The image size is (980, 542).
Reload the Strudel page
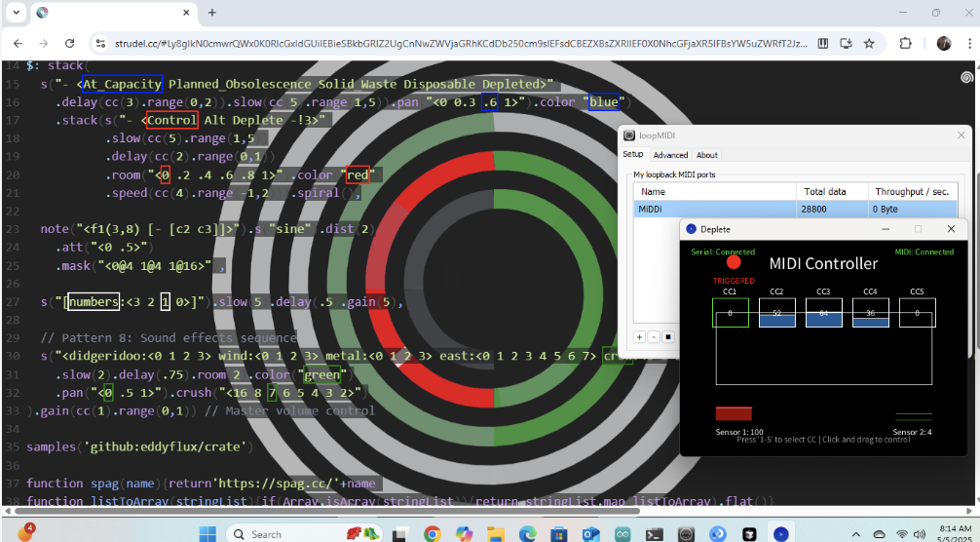point(69,43)
